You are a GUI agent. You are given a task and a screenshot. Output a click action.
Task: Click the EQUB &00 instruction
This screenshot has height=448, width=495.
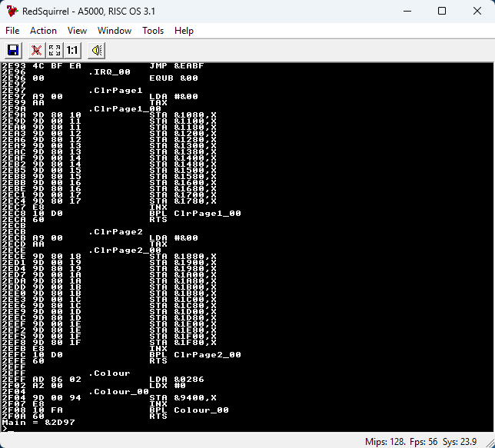pos(174,78)
